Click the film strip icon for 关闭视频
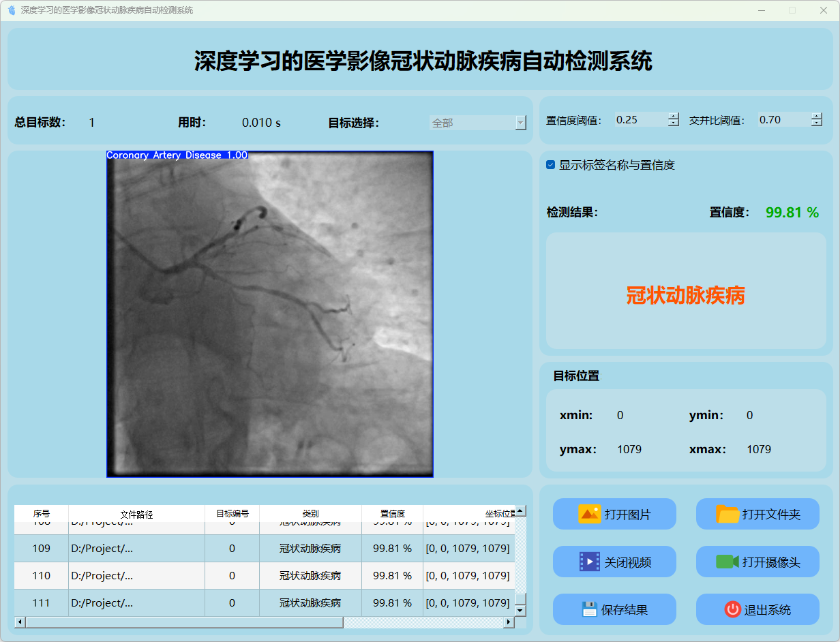 pyautogui.click(x=589, y=562)
